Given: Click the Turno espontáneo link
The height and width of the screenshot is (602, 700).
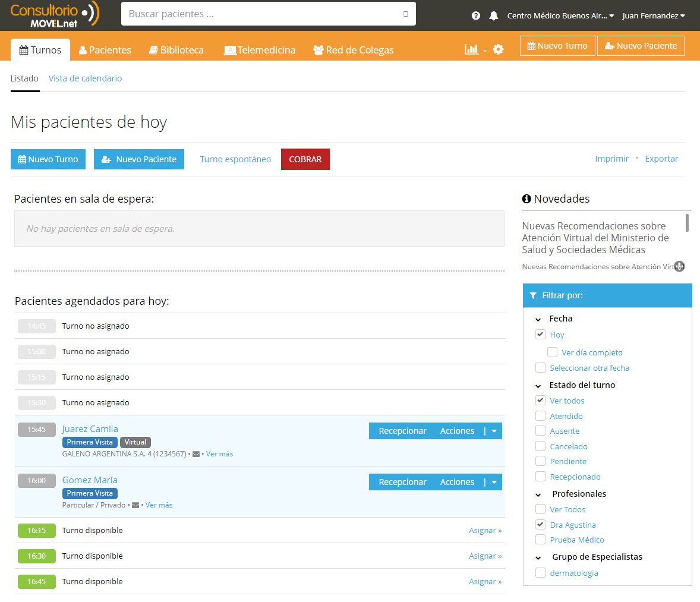Looking at the screenshot, I should pyautogui.click(x=235, y=159).
